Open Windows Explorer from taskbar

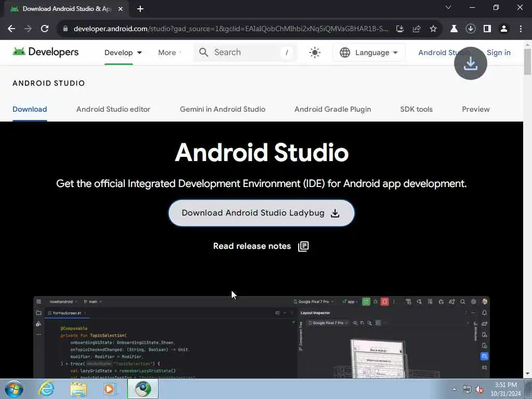point(78,389)
